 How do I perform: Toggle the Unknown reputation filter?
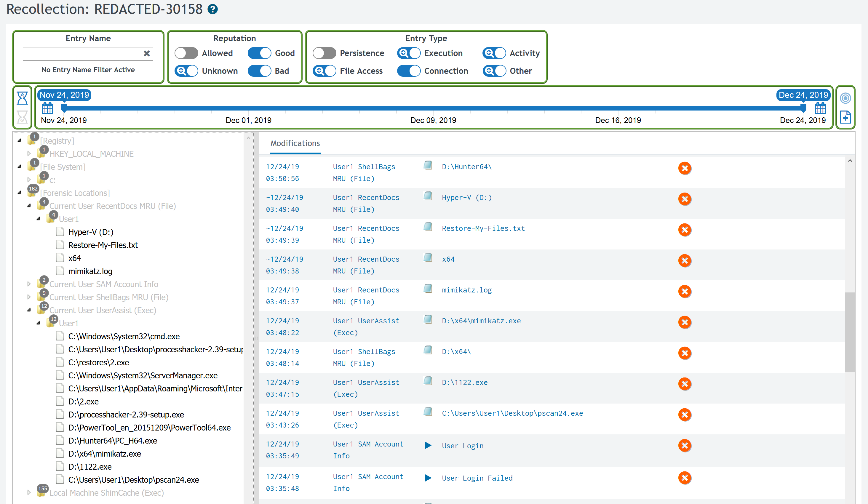pyautogui.click(x=186, y=71)
